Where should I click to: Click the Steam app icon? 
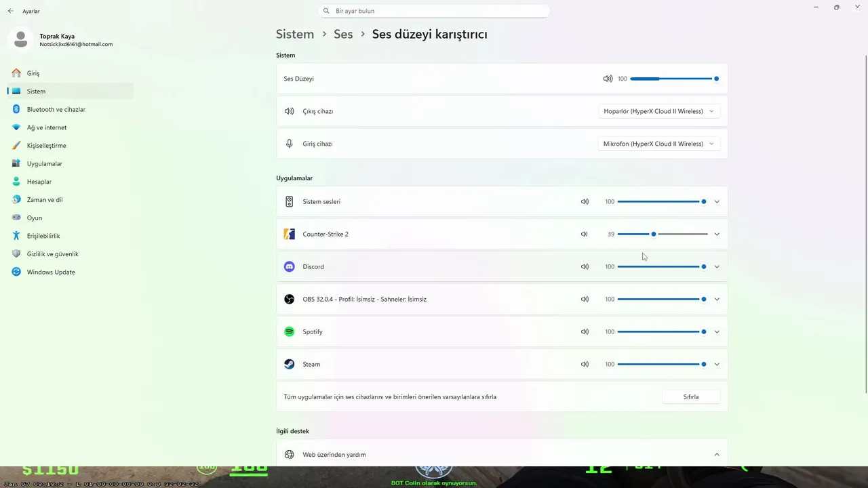290,364
